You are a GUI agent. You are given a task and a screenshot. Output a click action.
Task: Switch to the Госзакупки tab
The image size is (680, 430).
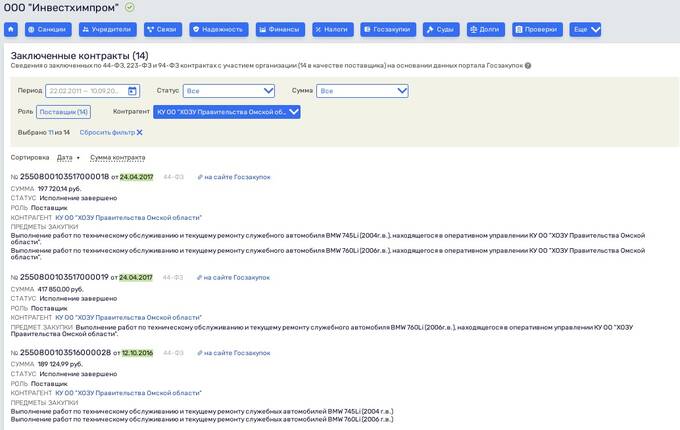coord(388,30)
